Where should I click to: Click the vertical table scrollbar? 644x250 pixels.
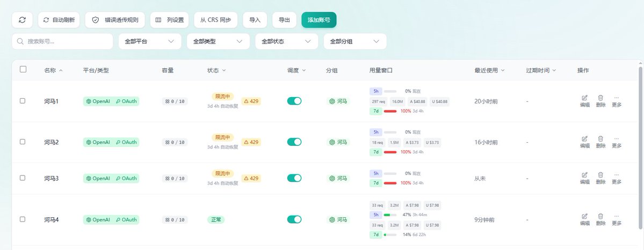tap(641, 148)
